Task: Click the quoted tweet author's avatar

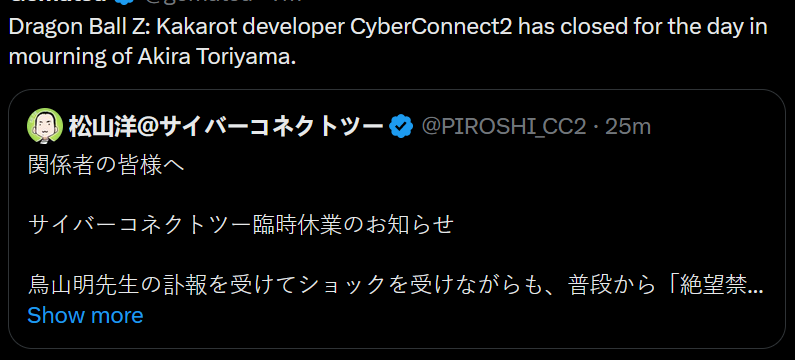Action: pos(45,125)
